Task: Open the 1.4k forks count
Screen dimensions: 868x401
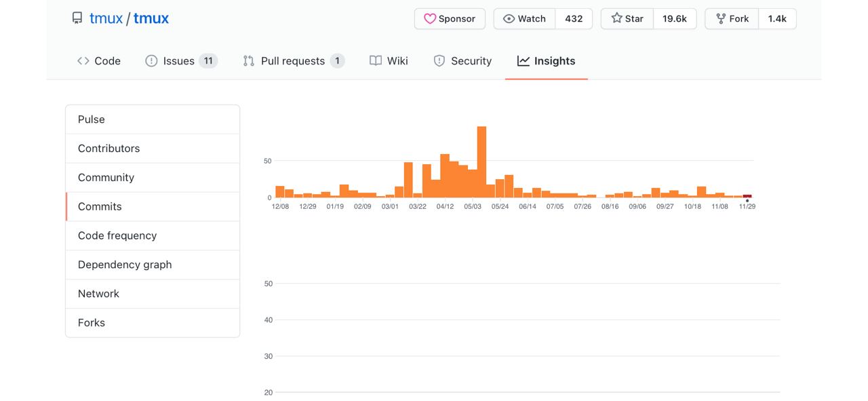Action: pos(777,19)
